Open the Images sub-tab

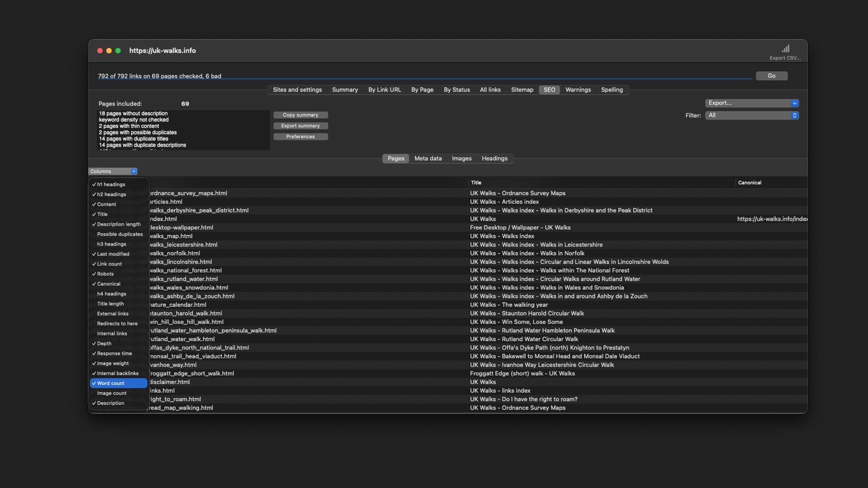pyautogui.click(x=462, y=159)
